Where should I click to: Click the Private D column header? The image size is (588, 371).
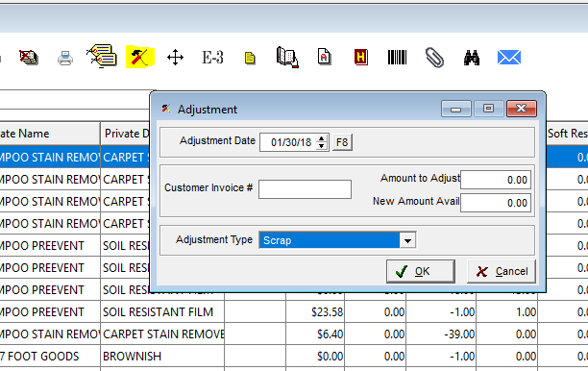126,134
